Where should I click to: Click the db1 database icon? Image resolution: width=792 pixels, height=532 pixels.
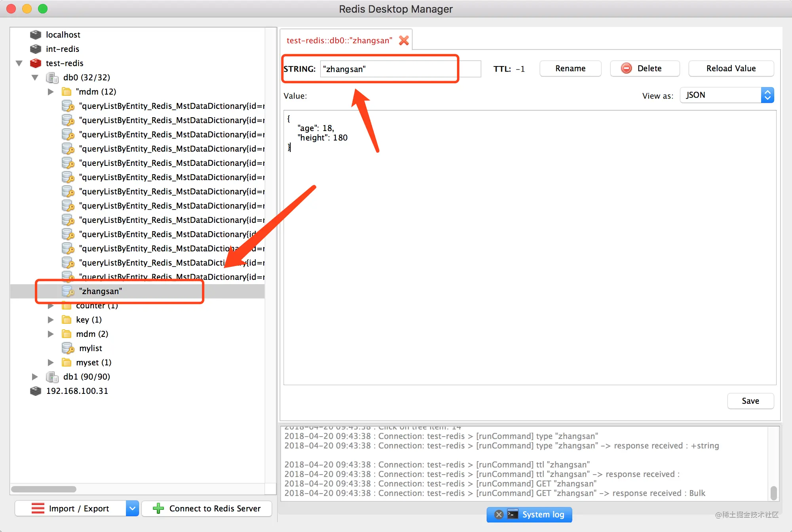52,377
